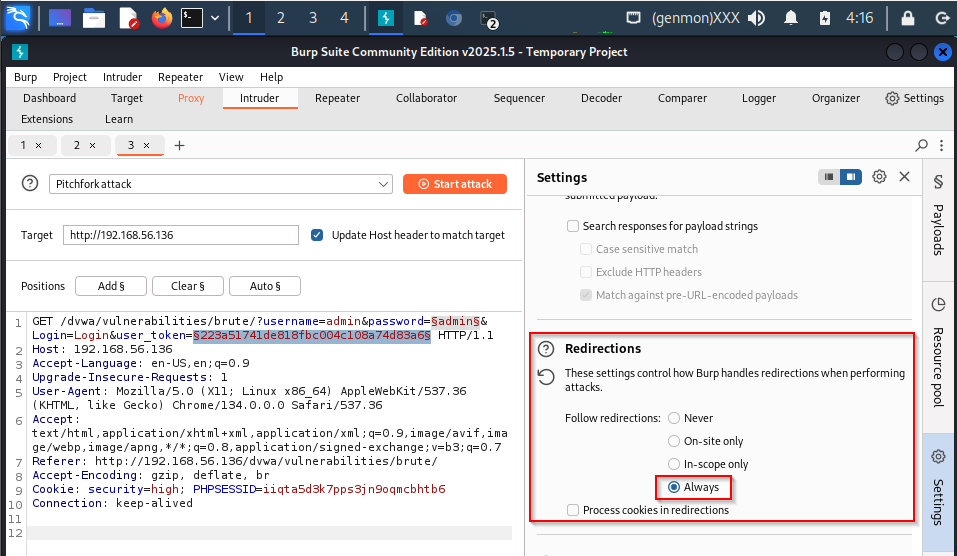Switch settings panel to single-column layout icon
The image size is (957, 556).
828,177
